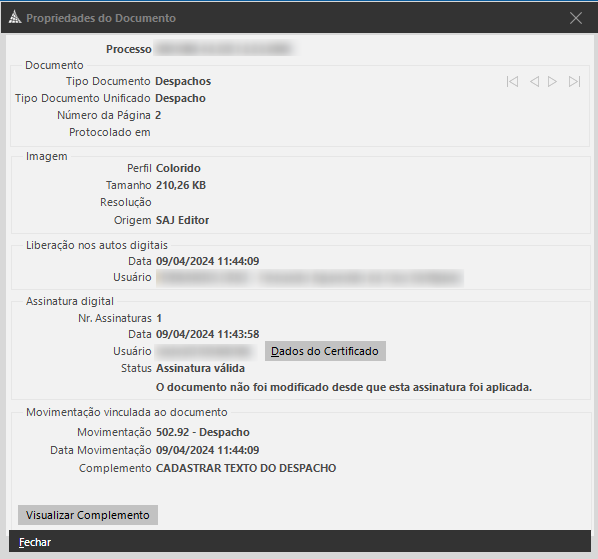Go to the first document page arrow
Screen dimensions: 598x559
tap(512, 82)
